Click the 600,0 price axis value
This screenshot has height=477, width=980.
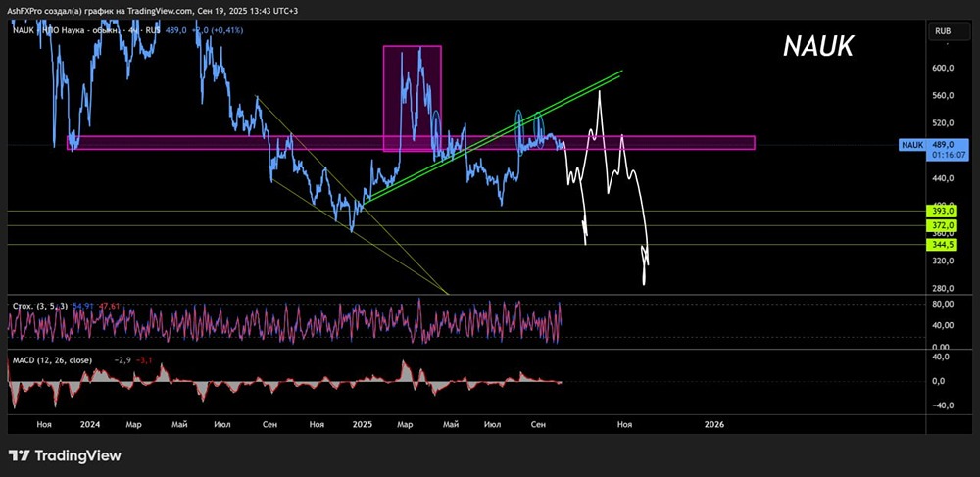[x=941, y=68]
